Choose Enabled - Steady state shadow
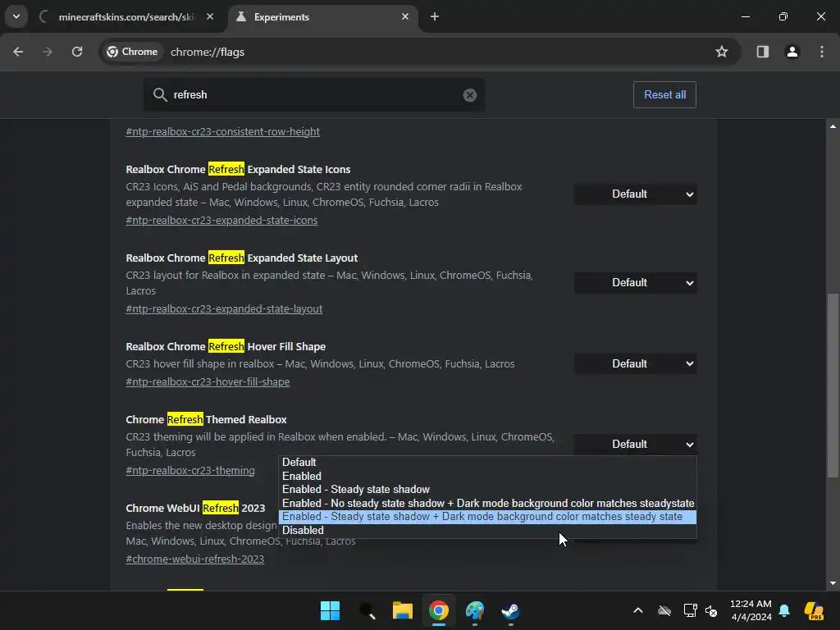 click(x=487, y=490)
